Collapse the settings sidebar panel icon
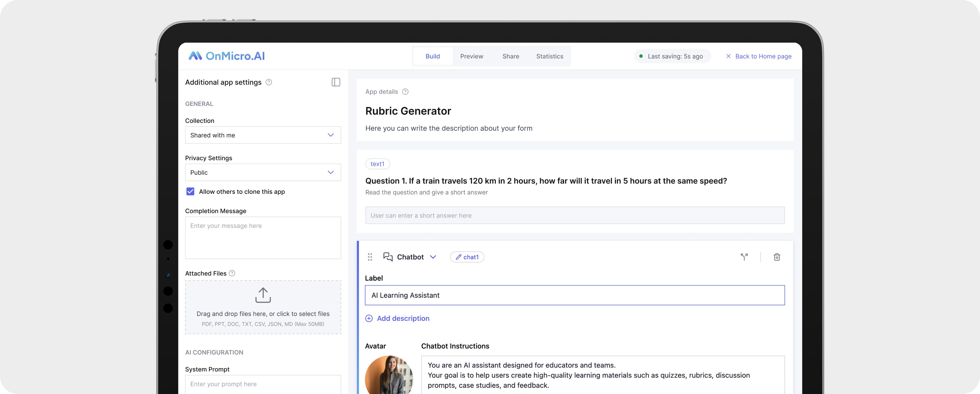The width and height of the screenshot is (980, 394). click(x=336, y=82)
